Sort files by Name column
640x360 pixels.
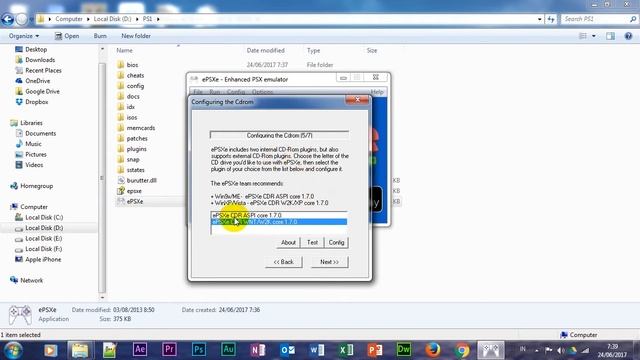click(x=124, y=51)
